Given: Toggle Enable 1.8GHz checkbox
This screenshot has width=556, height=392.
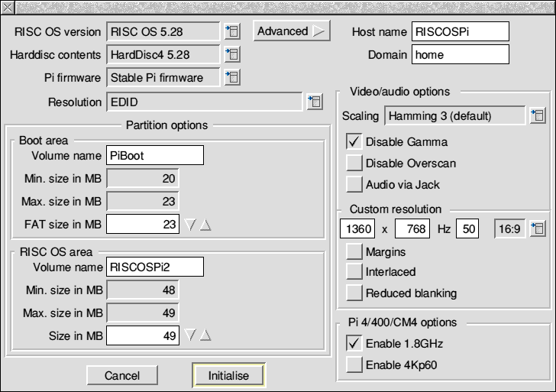Looking at the screenshot, I should [354, 343].
